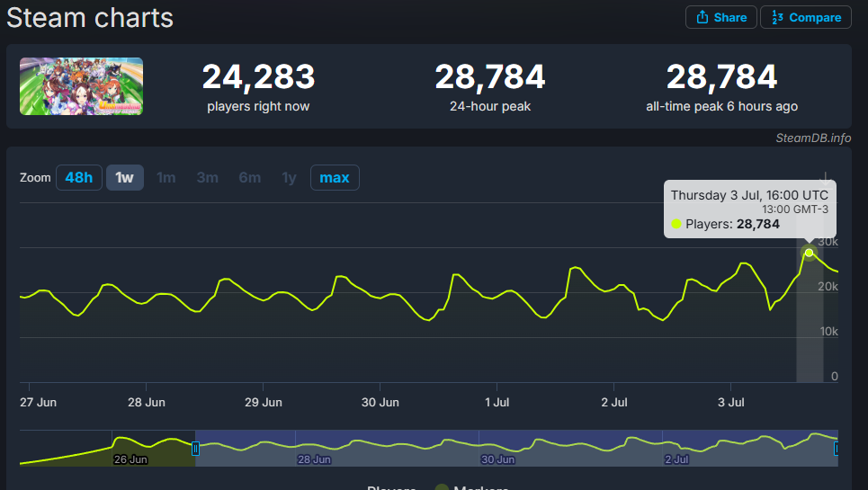The height and width of the screenshot is (490, 868).
Task: Click the 2 Jul label in navigator
Action: pyautogui.click(x=676, y=459)
